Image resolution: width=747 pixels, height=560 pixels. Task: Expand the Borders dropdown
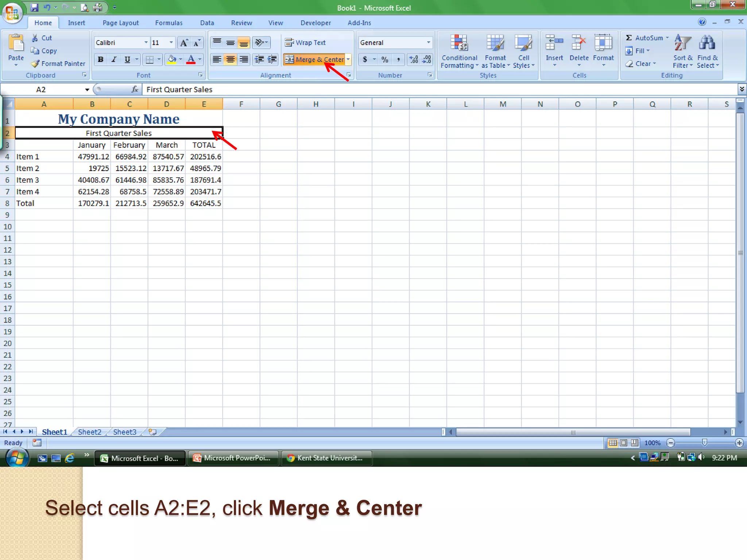click(159, 59)
